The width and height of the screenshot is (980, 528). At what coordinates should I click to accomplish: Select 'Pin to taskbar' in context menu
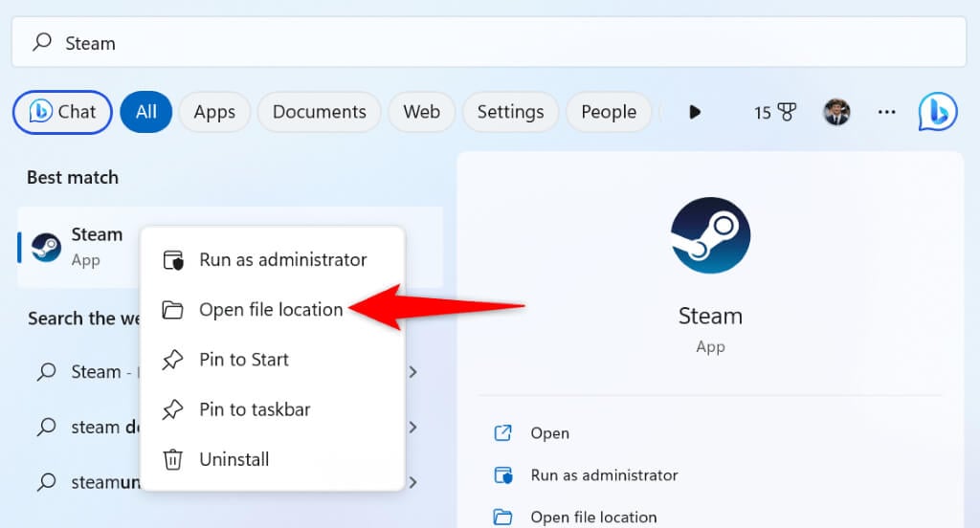click(x=255, y=409)
